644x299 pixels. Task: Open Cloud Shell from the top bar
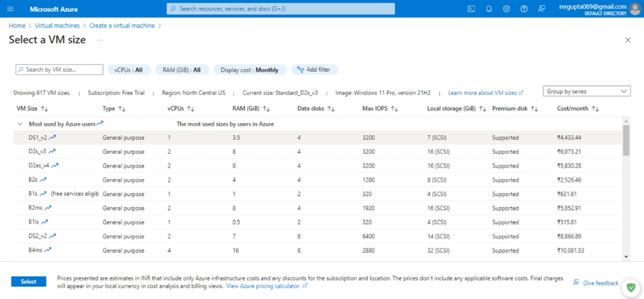tap(471, 9)
